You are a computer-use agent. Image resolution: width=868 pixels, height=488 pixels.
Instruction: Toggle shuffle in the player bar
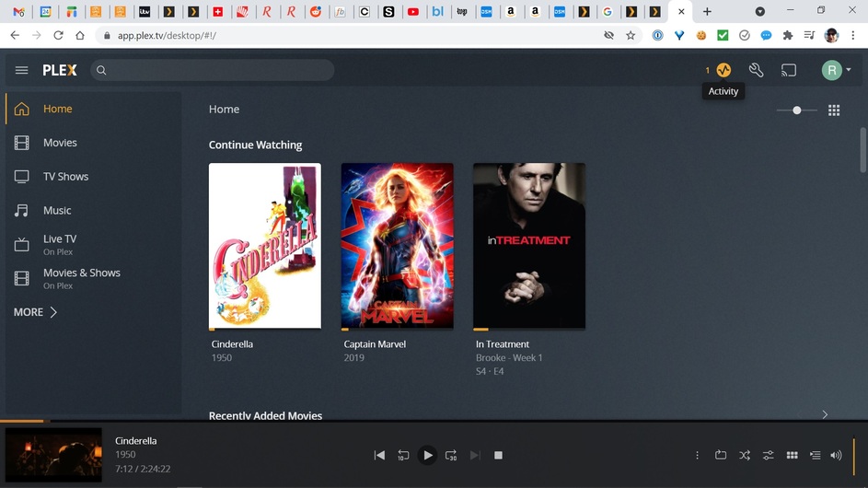pyautogui.click(x=745, y=456)
